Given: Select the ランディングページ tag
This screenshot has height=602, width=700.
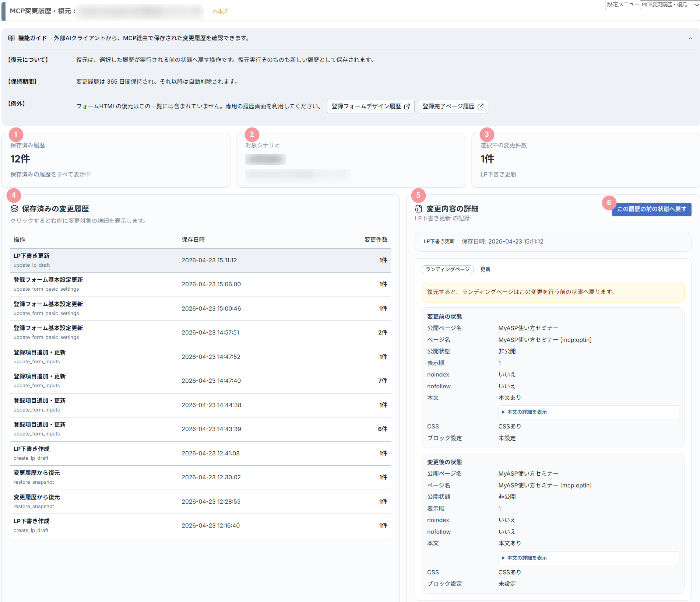Looking at the screenshot, I should pos(447,269).
